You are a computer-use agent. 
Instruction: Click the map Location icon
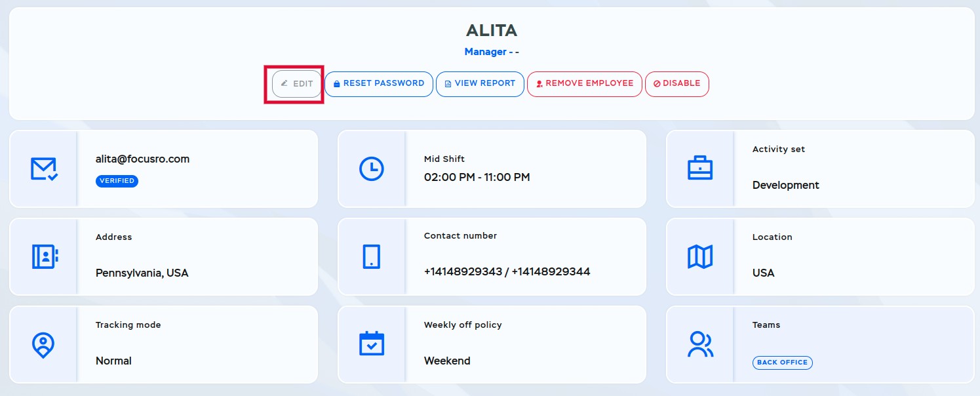[700, 256]
